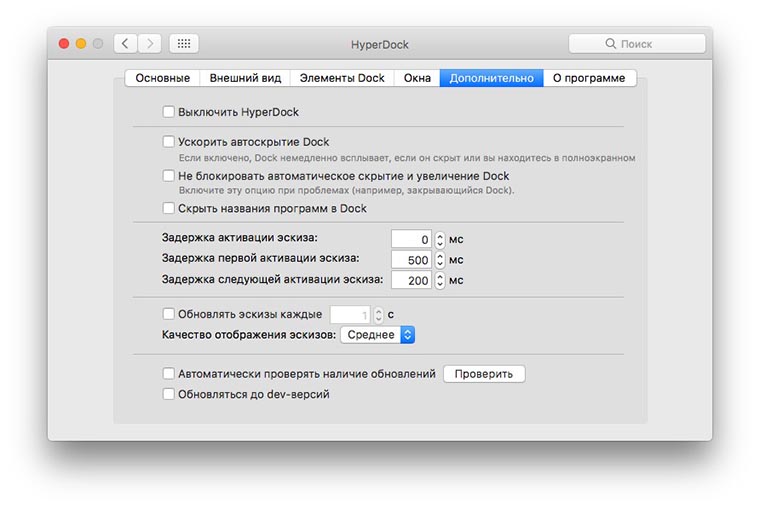Open the Внешний вид tab
This screenshot has width=760, height=509.
coord(245,78)
